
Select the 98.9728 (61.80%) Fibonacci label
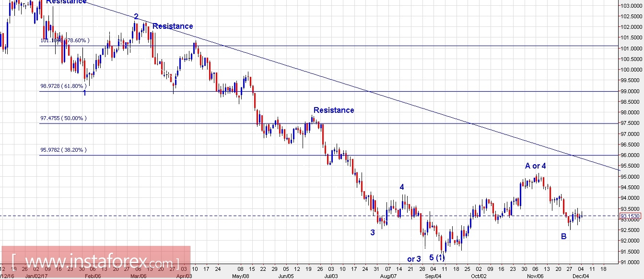[64, 86]
